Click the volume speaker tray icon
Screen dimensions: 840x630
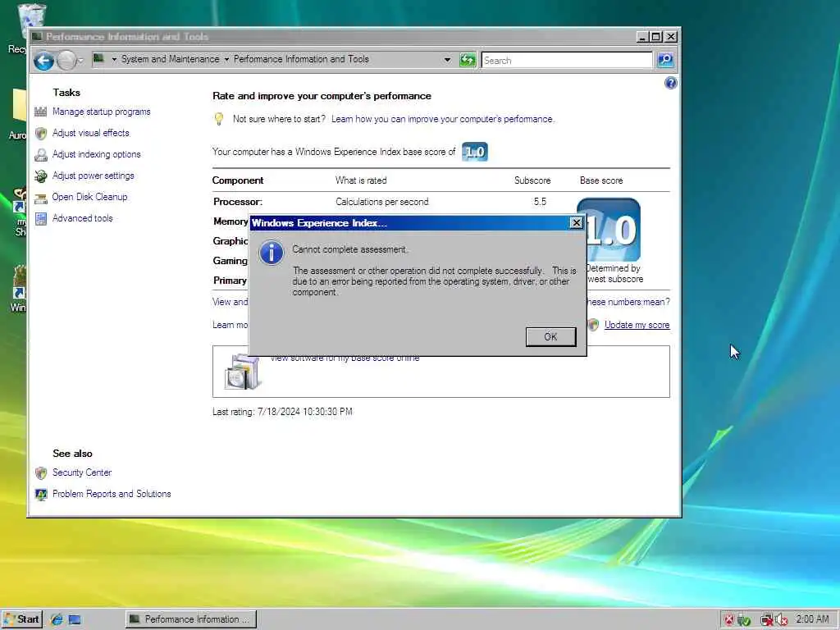[782, 620]
